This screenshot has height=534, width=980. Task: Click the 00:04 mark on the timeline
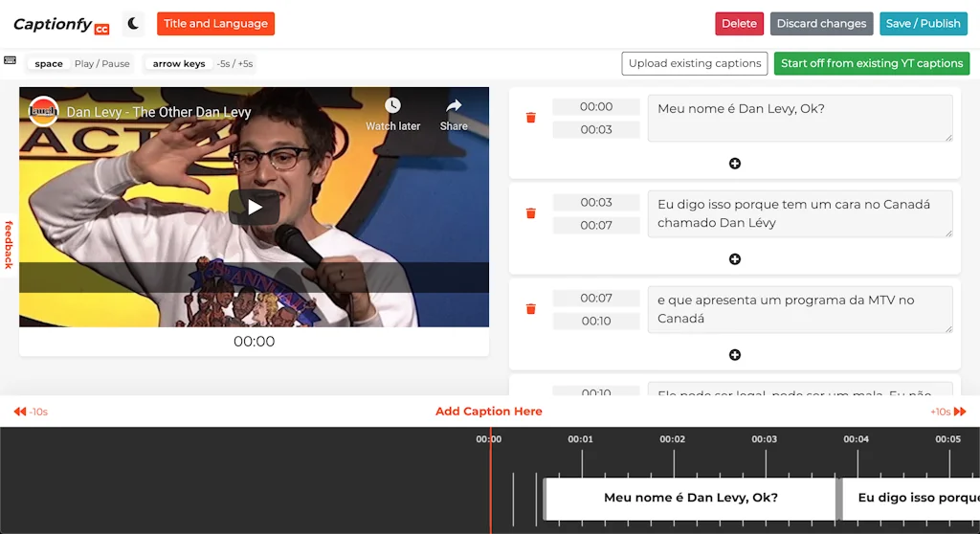[x=857, y=439]
